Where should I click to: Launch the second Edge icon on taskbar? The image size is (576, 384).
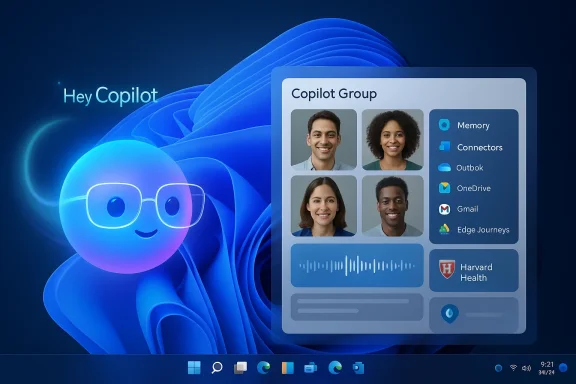pyautogui.click(x=335, y=367)
